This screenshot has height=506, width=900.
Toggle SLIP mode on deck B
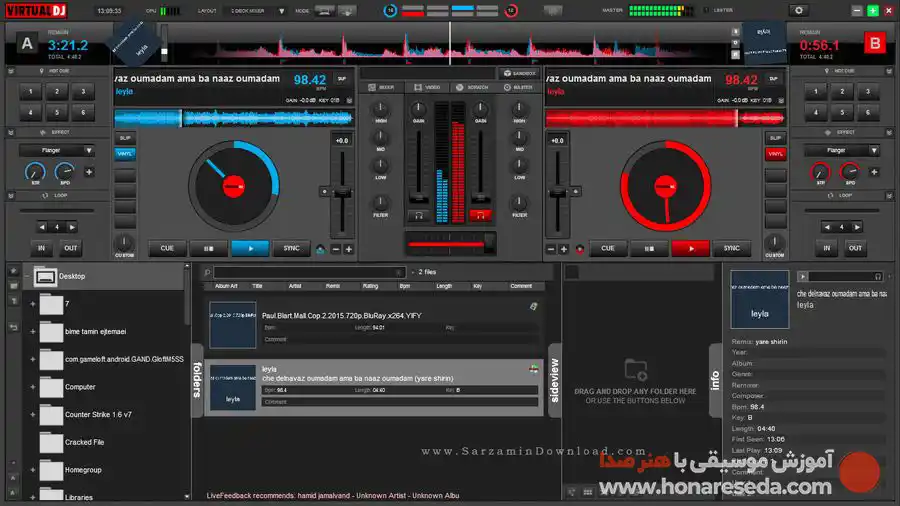(775, 138)
